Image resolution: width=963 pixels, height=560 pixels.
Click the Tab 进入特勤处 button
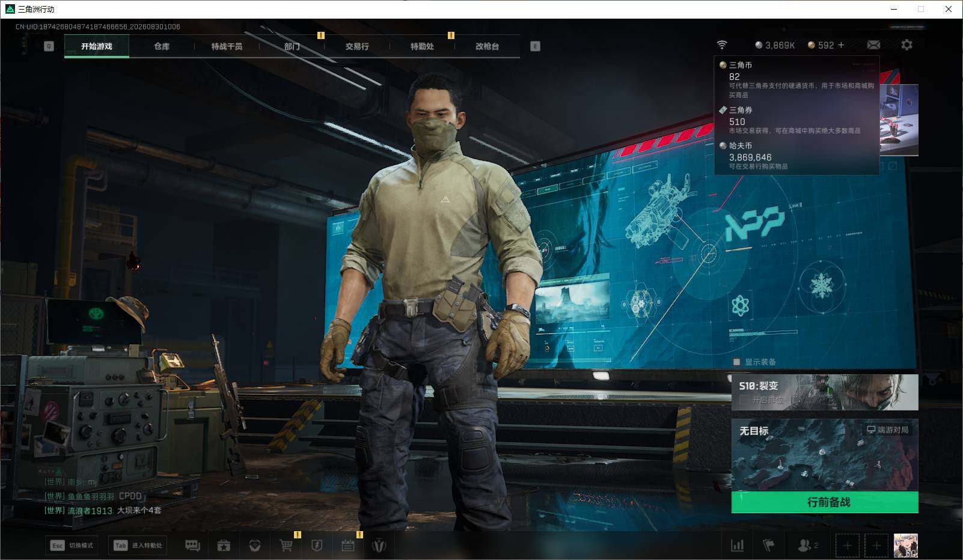point(138,546)
